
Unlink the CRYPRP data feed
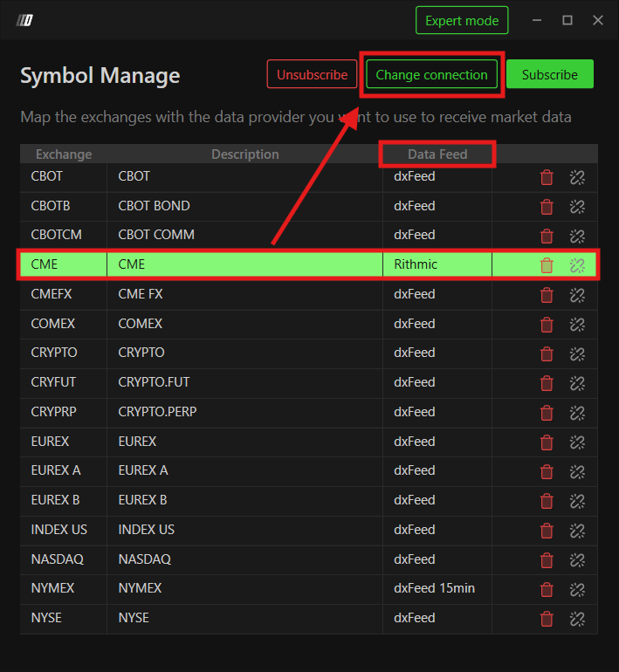577,413
